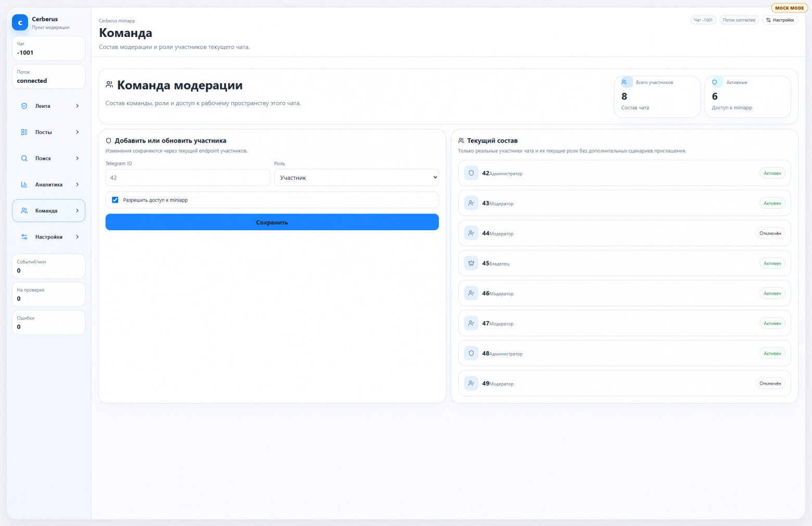Click the Чат -1001 card in sidebar
The image size is (812, 526).
[x=48, y=48]
